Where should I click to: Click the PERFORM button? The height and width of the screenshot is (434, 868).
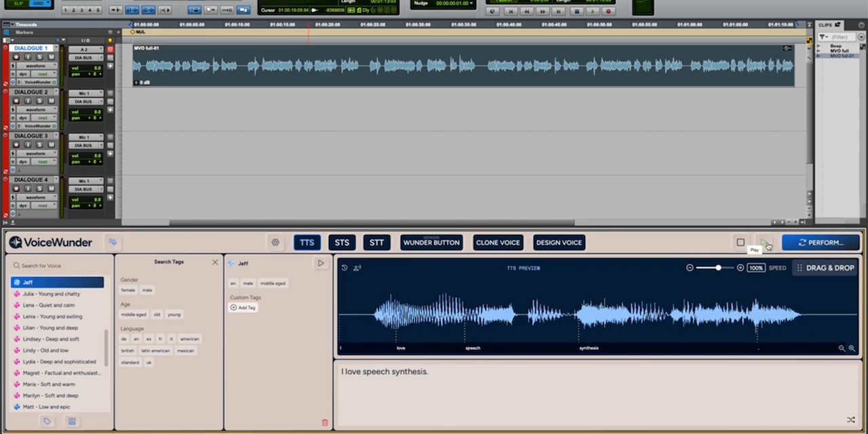tap(821, 242)
